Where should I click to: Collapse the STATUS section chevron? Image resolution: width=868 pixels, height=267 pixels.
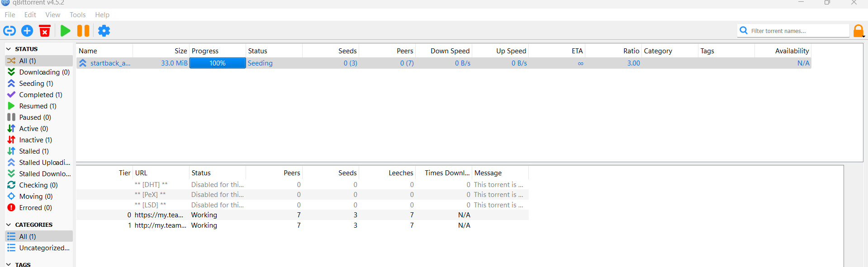[9, 49]
